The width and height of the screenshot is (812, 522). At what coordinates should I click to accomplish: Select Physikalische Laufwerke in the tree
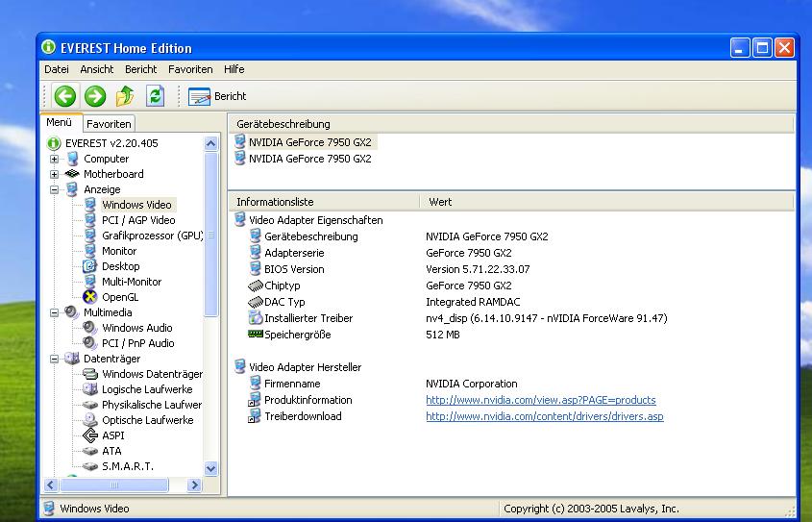pyautogui.click(x=152, y=405)
